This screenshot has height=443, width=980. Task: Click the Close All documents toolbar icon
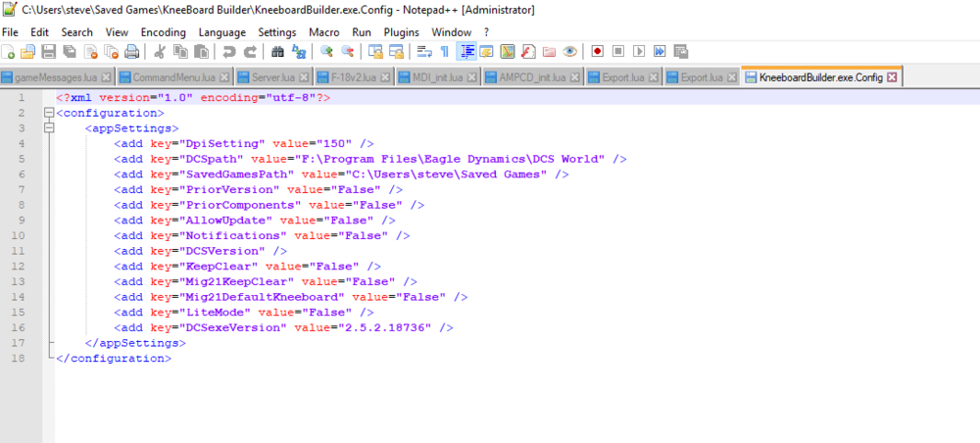(x=112, y=52)
